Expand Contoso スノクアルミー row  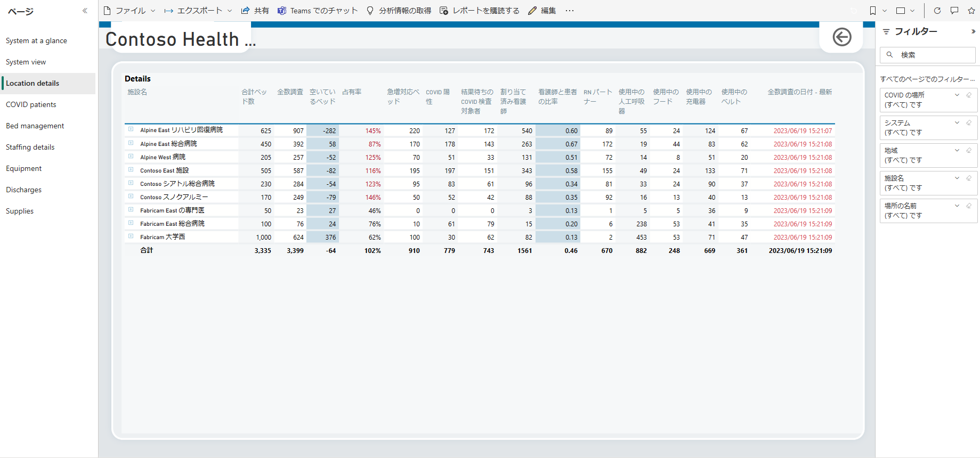(131, 196)
